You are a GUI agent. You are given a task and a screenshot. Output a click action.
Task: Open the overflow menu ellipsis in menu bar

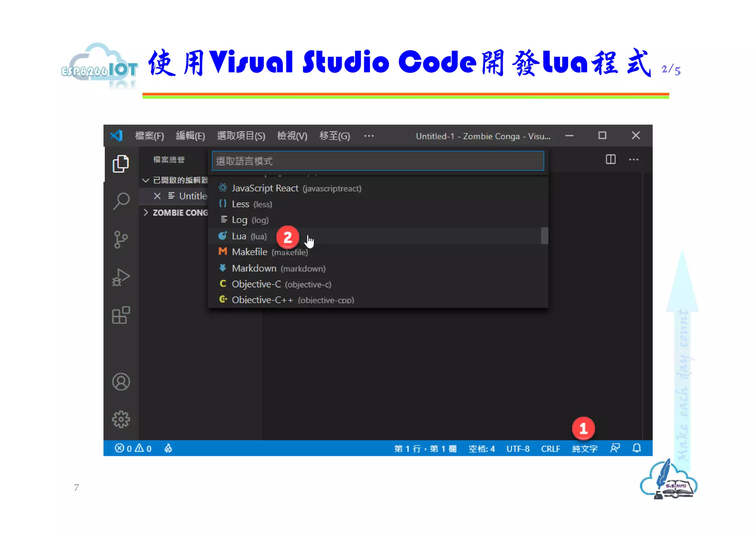point(369,136)
